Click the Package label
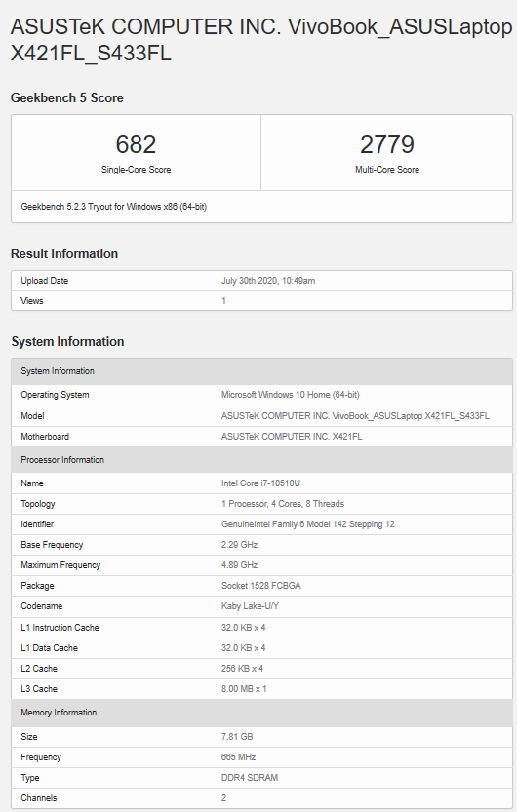Image resolution: width=517 pixels, height=812 pixels. tap(37, 586)
